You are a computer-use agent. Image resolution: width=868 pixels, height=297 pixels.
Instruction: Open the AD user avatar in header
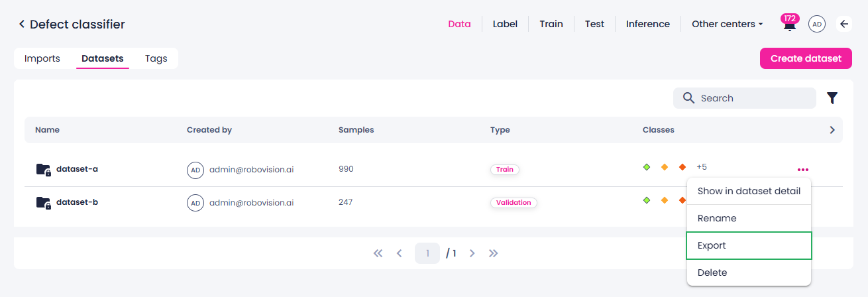point(817,24)
